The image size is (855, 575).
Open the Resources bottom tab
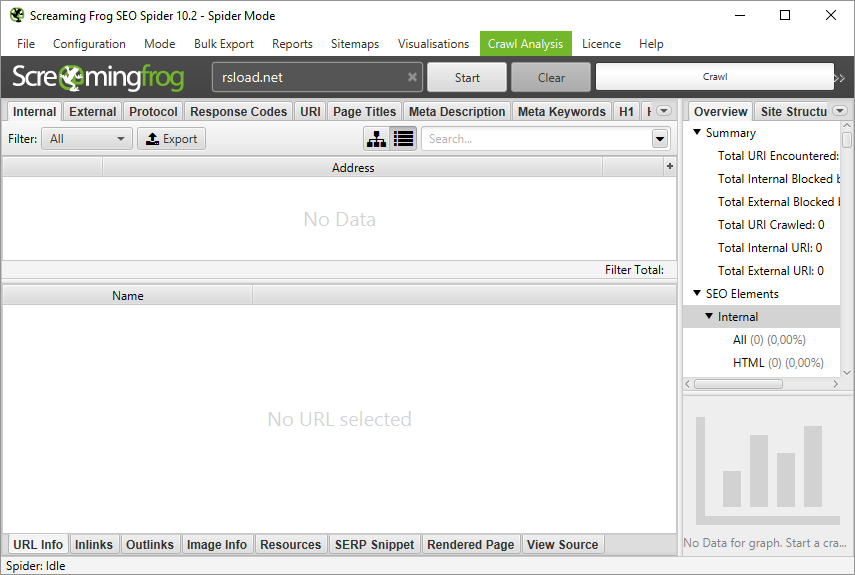click(x=291, y=544)
